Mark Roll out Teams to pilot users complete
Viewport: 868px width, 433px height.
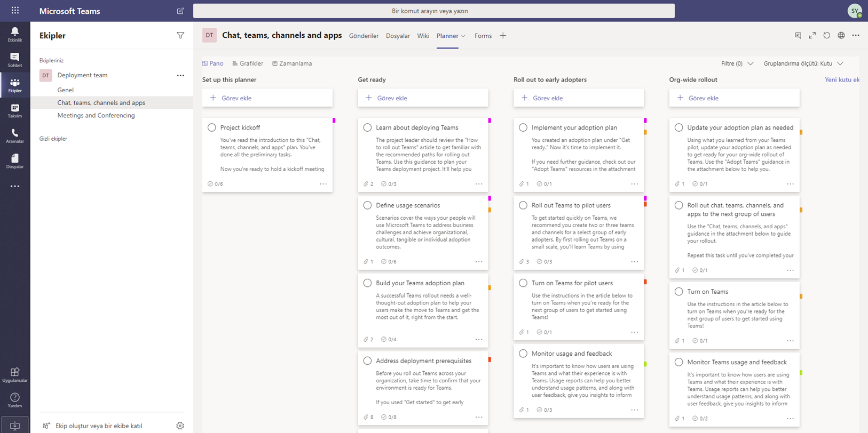523,205
